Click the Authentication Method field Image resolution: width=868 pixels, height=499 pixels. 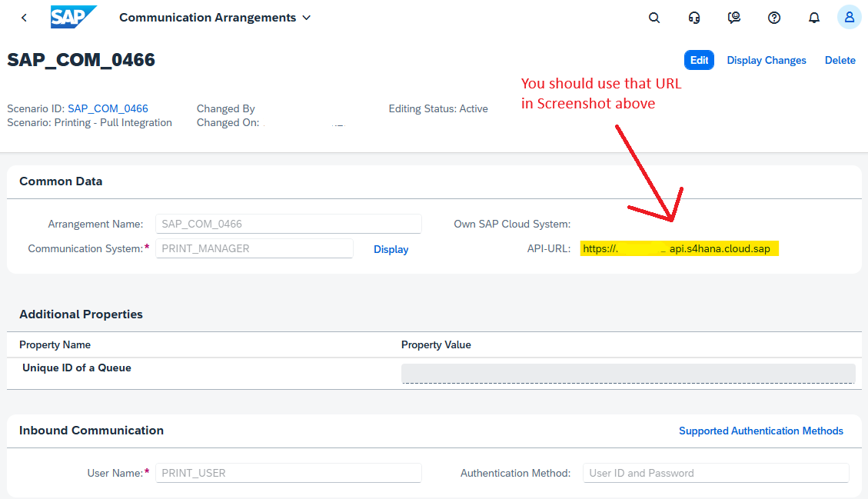(716, 473)
